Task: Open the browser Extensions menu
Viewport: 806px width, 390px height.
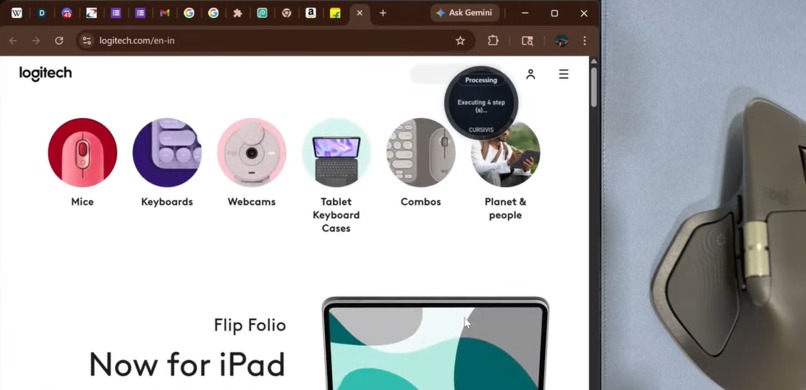Action: 493,41
